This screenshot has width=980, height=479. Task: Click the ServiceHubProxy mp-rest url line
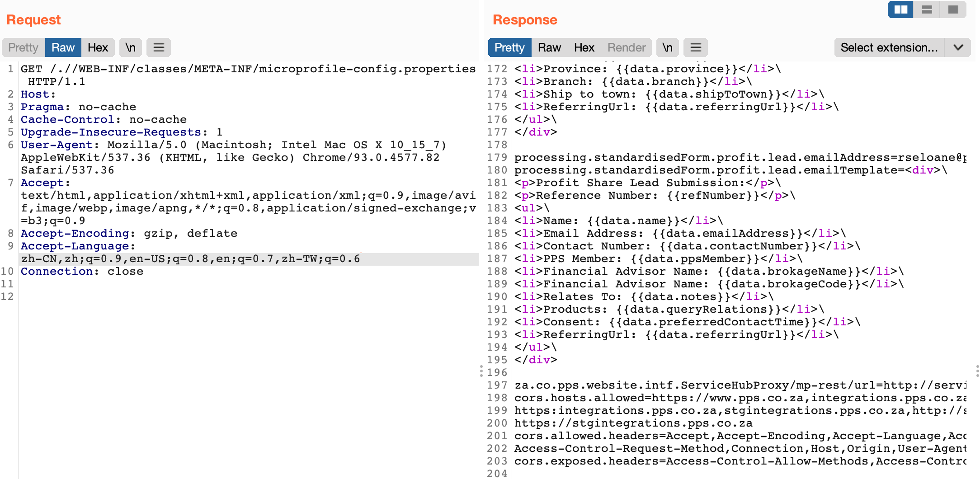[x=740, y=385]
